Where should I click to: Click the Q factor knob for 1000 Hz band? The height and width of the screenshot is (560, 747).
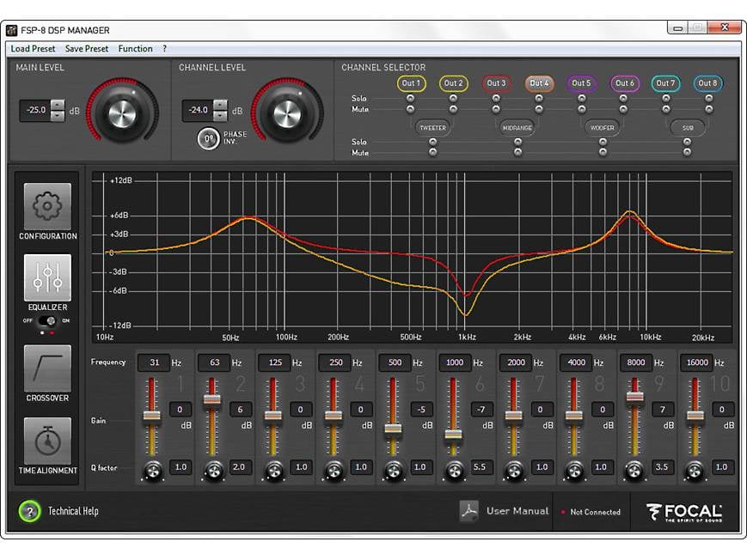pyautogui.click(x=454, y=471)
